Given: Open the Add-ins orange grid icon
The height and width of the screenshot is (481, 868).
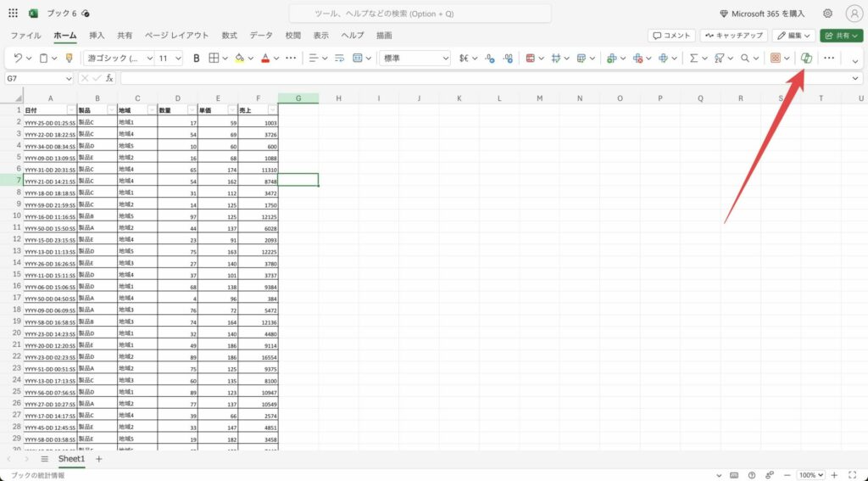Looking at the screenshot, I should pos(776,58).
